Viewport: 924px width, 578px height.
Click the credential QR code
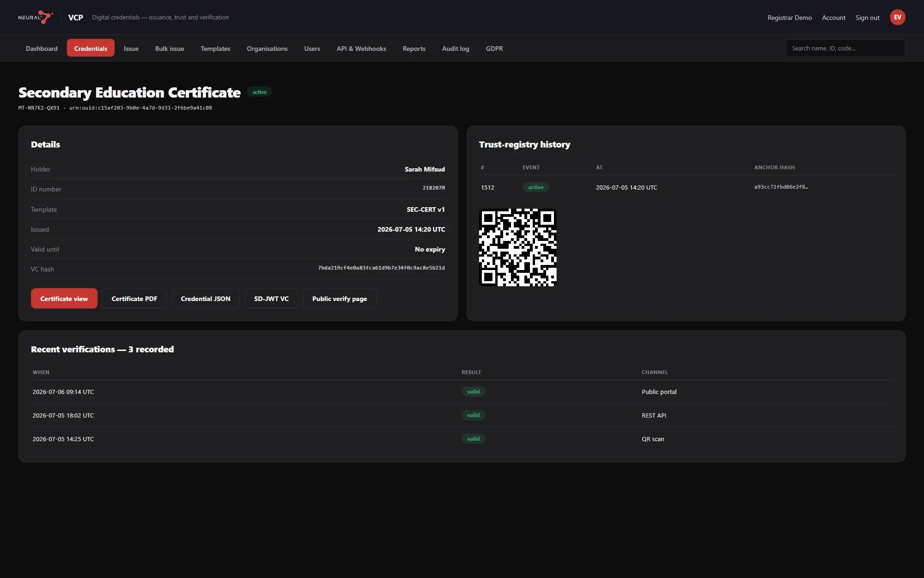[517, 247]
